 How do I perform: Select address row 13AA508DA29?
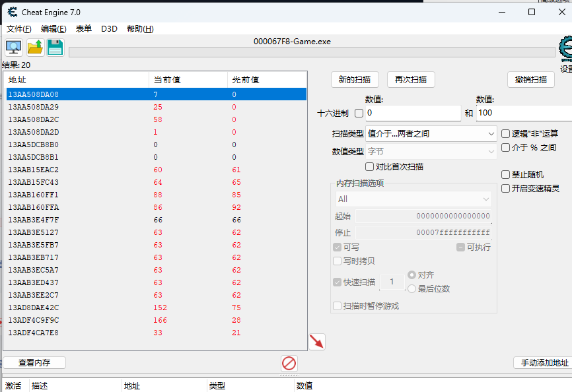tap(156, 107)
